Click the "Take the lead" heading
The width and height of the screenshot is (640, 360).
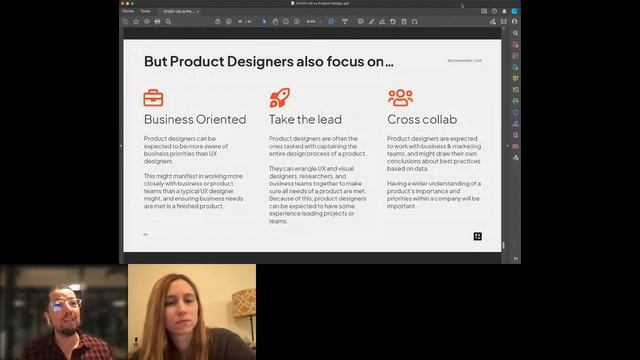(305, 119)
